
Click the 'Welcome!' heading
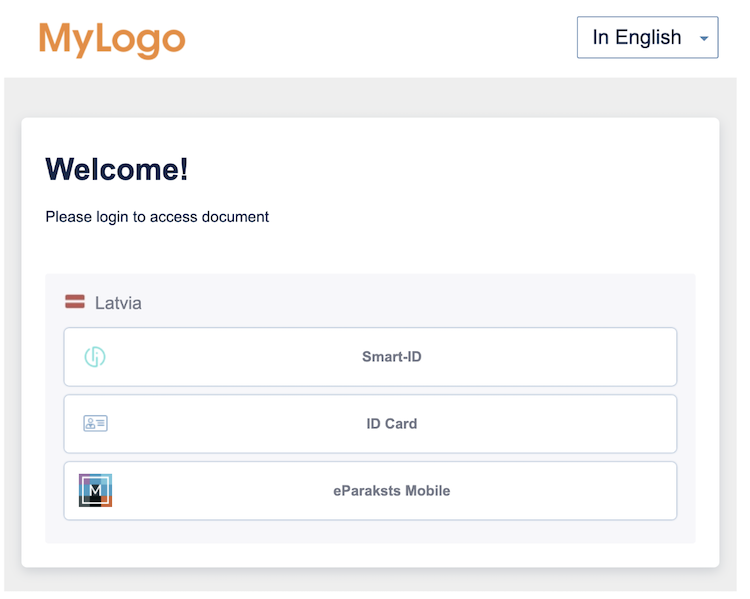coord(117,169)
